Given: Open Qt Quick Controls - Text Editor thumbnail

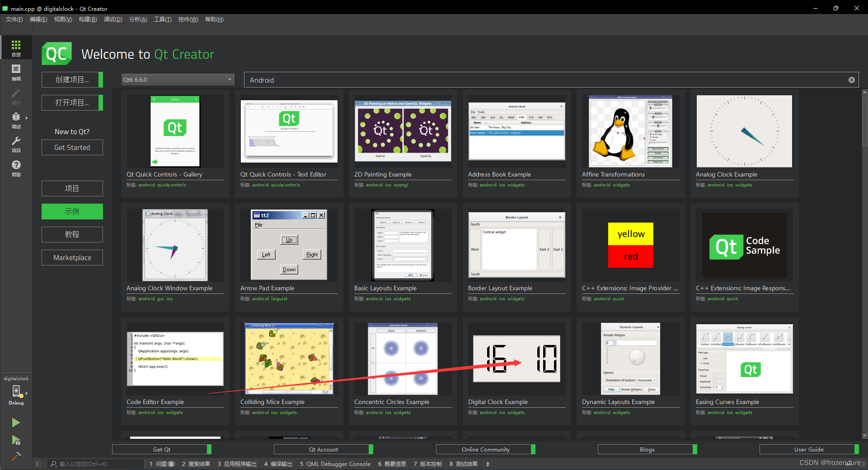Looking at the screenshot, I should click(x=289, y=131).
